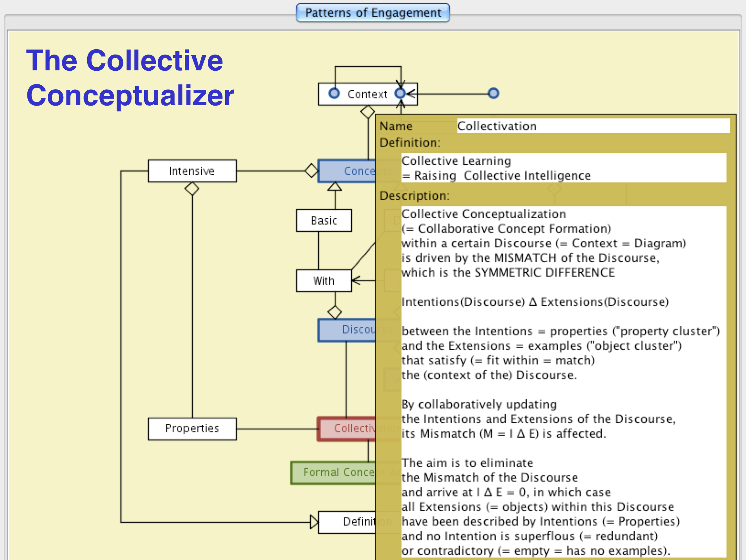Select the blue Discourse box
This screenshot has width=746, height=560.
click(347, 330)
